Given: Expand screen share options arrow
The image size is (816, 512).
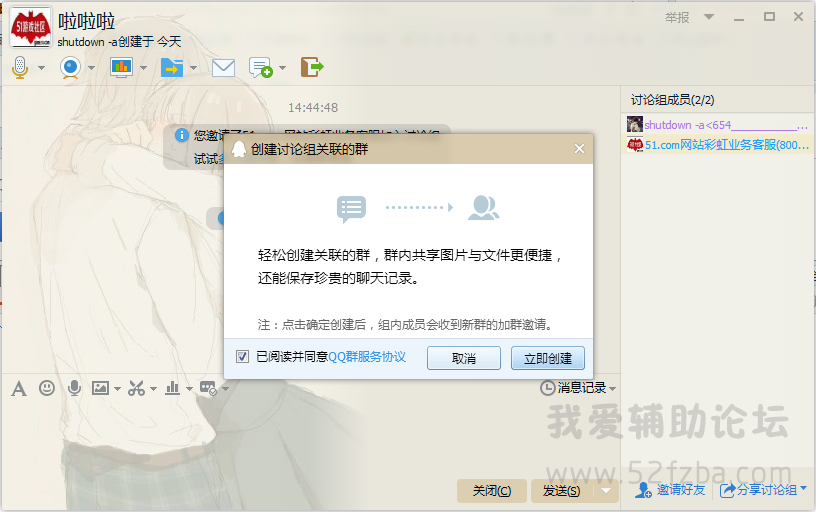Looking at the screenshot, I should (144, 68).
